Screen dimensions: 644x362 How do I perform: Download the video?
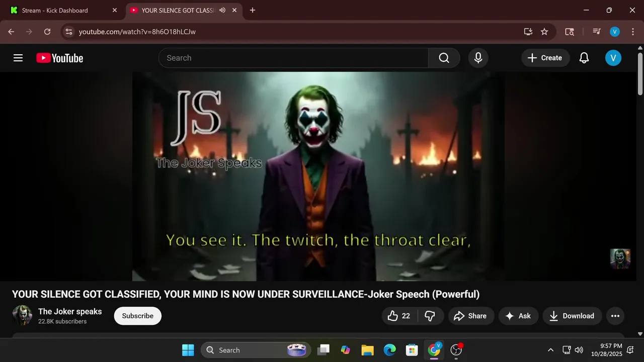point(572,316)
